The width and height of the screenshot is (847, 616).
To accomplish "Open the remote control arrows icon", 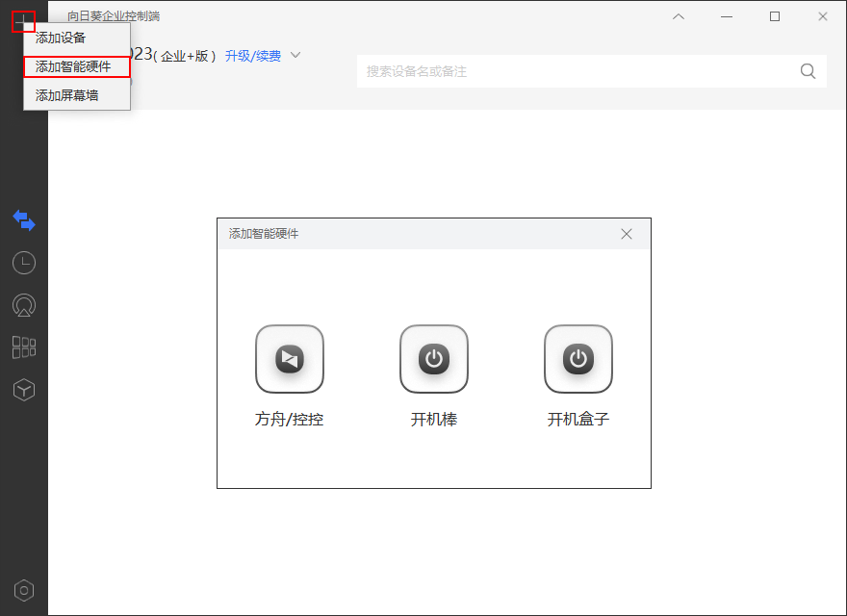I will 24,220.
